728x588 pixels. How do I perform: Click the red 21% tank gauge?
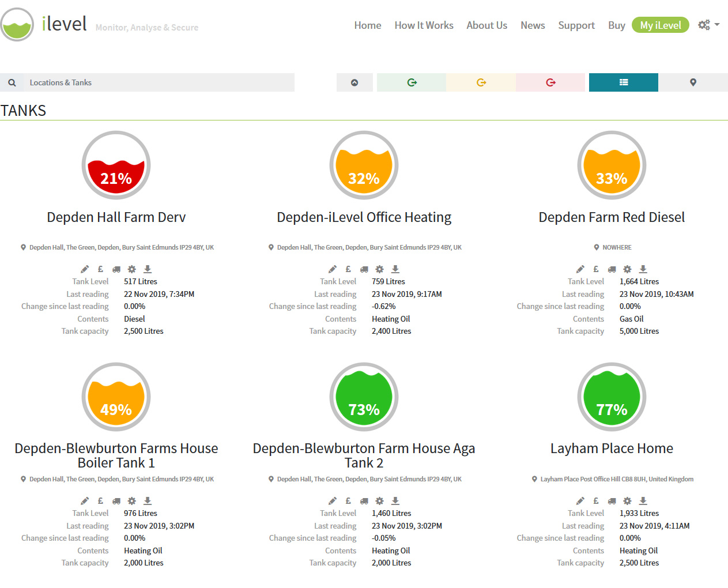[116, 165]
